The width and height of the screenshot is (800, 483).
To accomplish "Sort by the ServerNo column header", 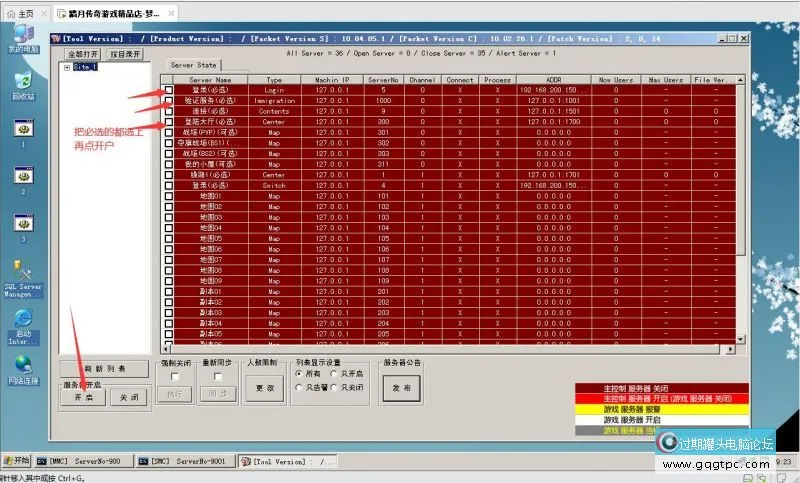I will pyautogui.click(x=383, y=80).
